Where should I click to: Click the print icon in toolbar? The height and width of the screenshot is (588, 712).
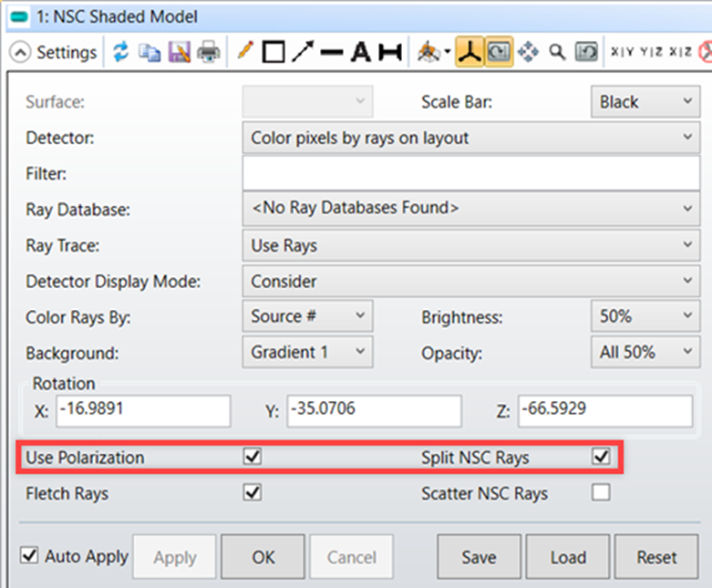(x=209, y=53)
